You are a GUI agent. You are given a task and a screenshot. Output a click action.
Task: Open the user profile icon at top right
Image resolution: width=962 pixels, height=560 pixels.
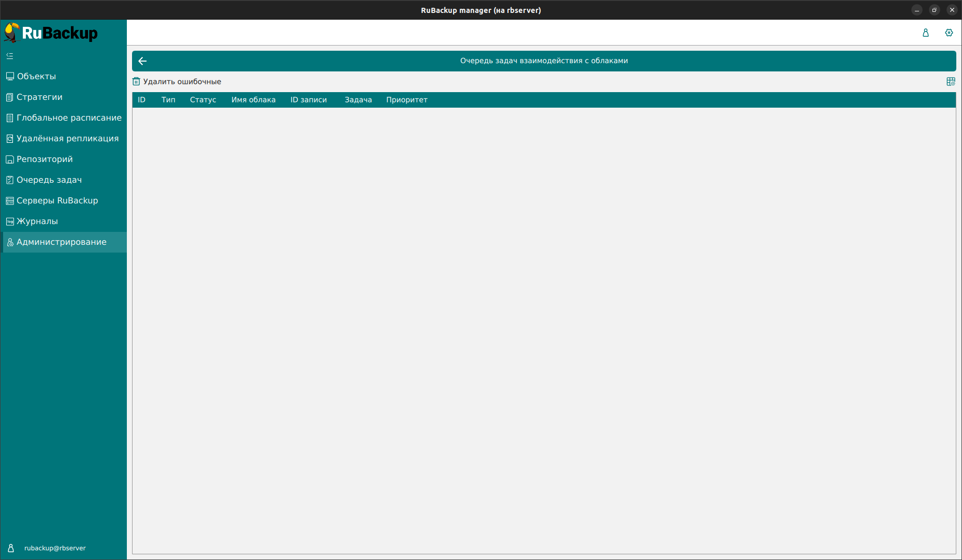pos(925,33)
